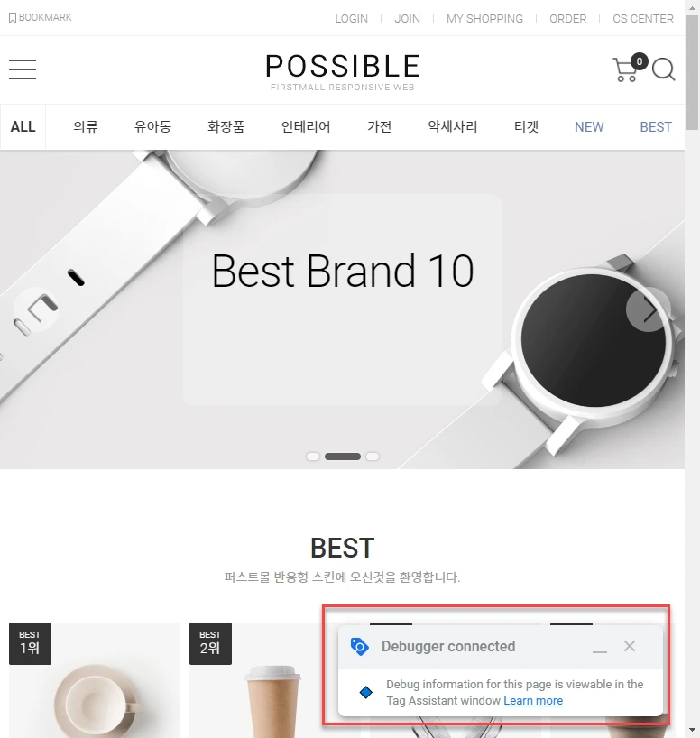Click the page vertical scrollbar thumb
The height and width of the screenshot is (738, 700).
tap(692, 72)
